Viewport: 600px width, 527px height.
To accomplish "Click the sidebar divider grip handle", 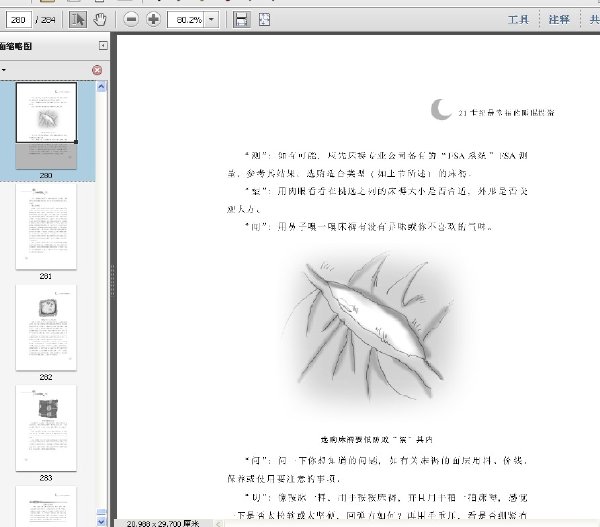I will pos(112,281).
